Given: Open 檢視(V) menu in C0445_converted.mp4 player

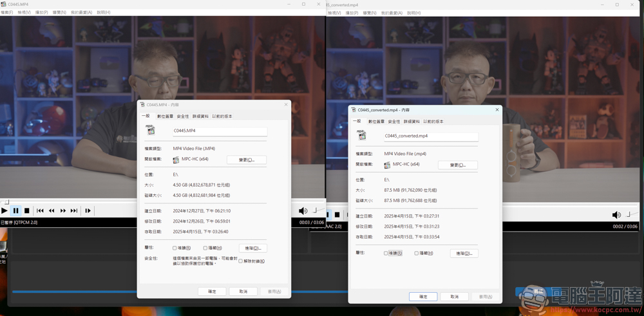Looking at the screenshot, I should [335, 13].
